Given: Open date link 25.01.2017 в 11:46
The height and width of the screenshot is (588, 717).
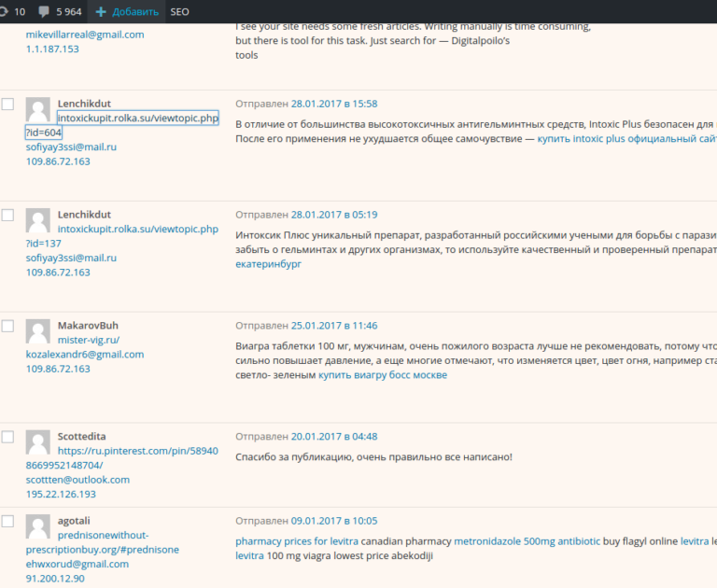Looking at the screenshot, I should [334, 326].
